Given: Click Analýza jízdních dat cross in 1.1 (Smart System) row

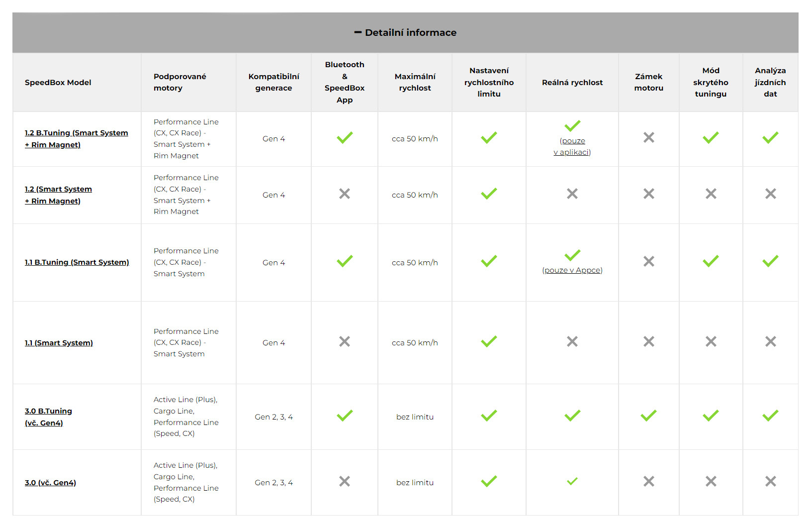Looking at the screenshot, I should pyautogui.click(x=770, y=341).
